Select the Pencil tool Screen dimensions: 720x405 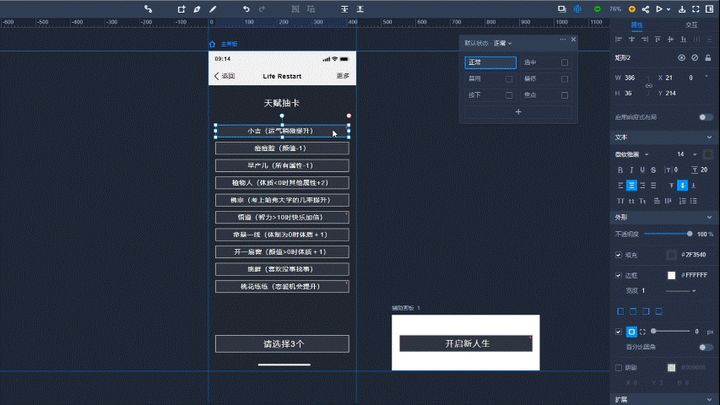pos(213,9)
